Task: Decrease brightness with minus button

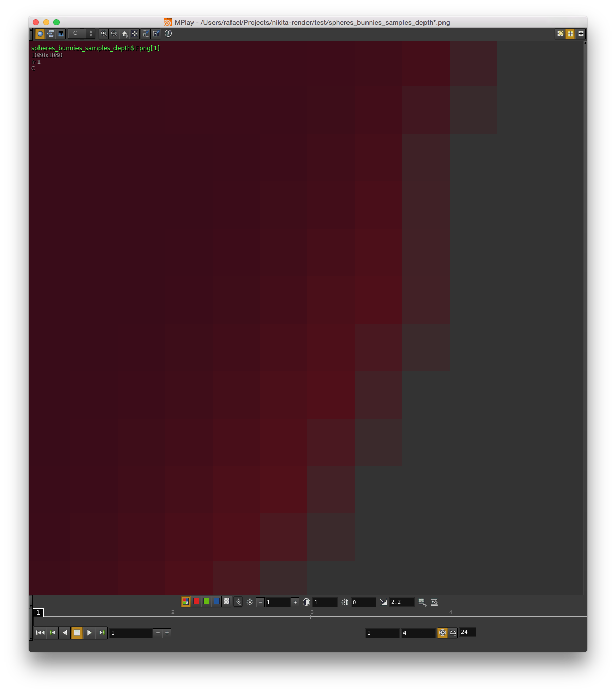Action: pos(260,602)
